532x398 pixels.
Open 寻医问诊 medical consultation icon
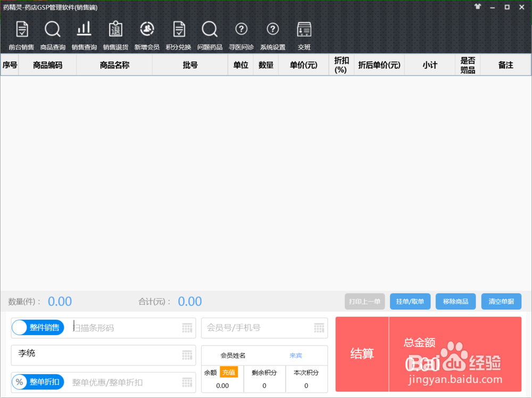point(241,35)
